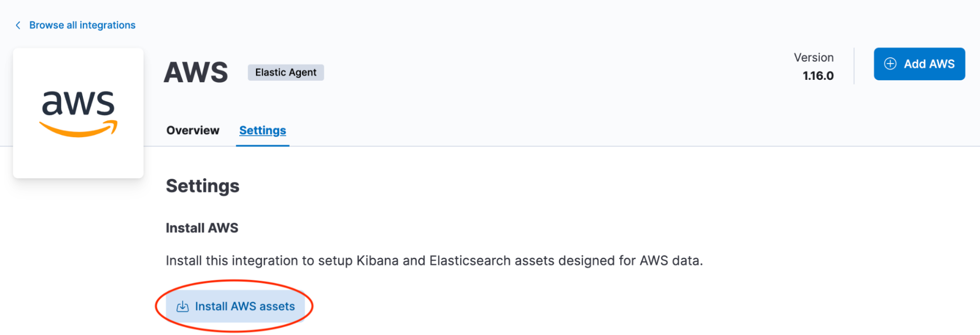Click the Install AWS subheading
980x335 pixels.
click(202, 228)
